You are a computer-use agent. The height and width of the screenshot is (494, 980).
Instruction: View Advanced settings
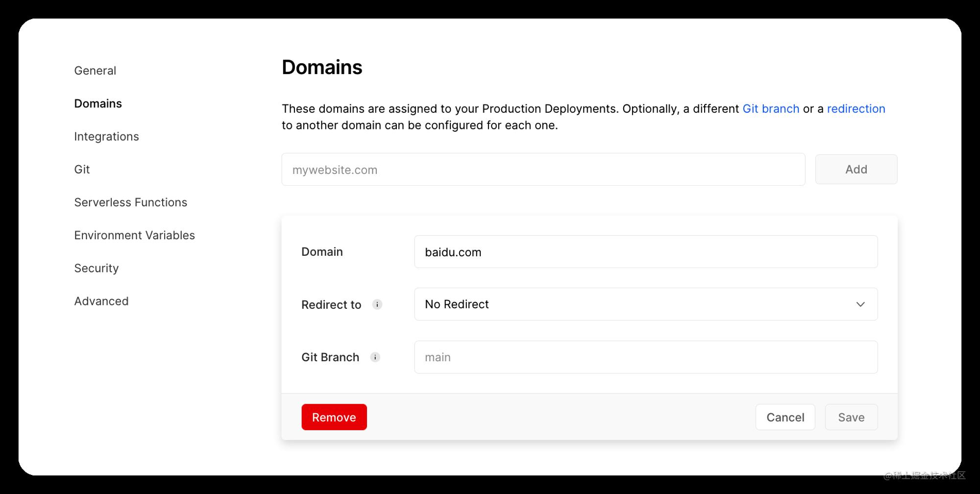pyautogui.click(x=101, y=300)
